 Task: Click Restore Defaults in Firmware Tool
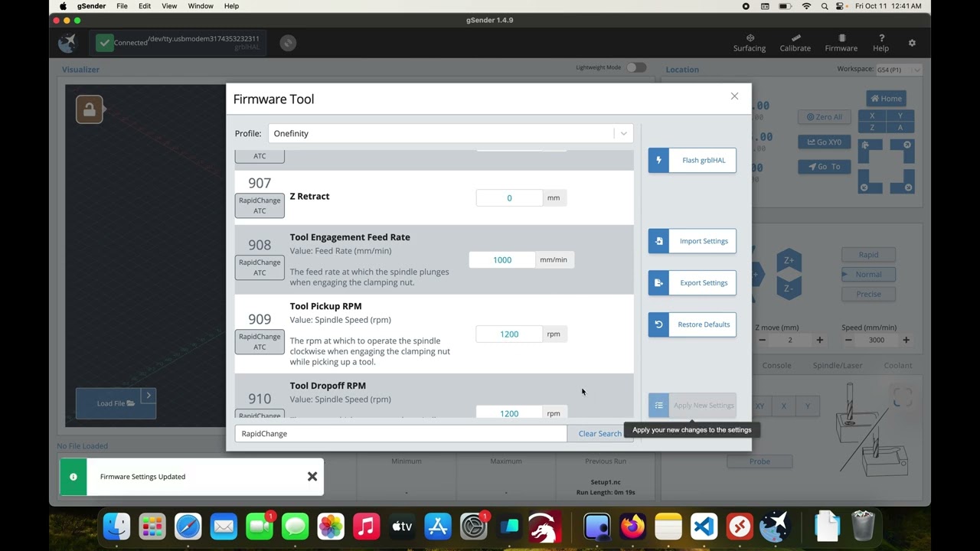(692, 324)
